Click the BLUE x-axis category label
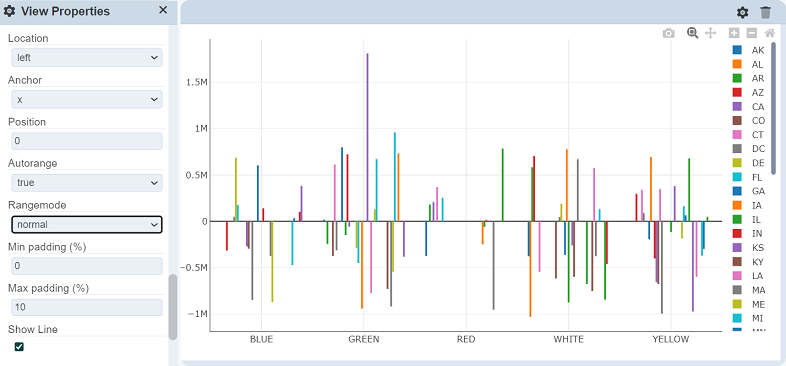The width and height of the screenshot is (786, 366). point(262,339)
